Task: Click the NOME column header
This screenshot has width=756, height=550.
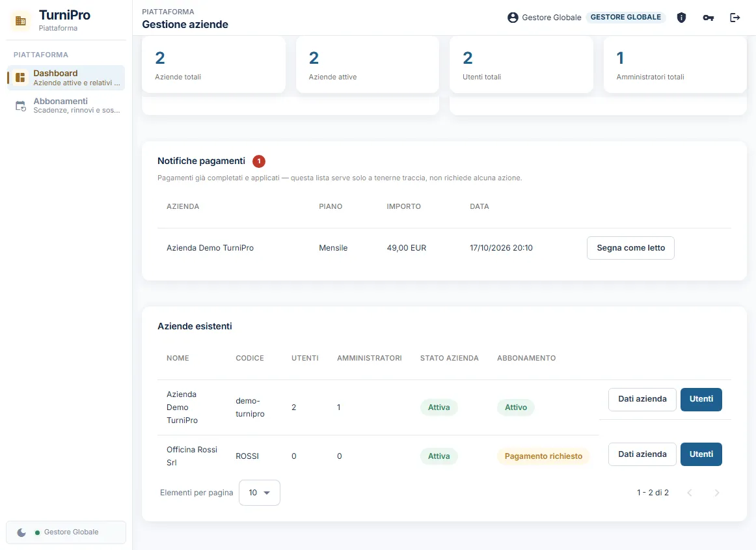Action: [x=178, y=358]
